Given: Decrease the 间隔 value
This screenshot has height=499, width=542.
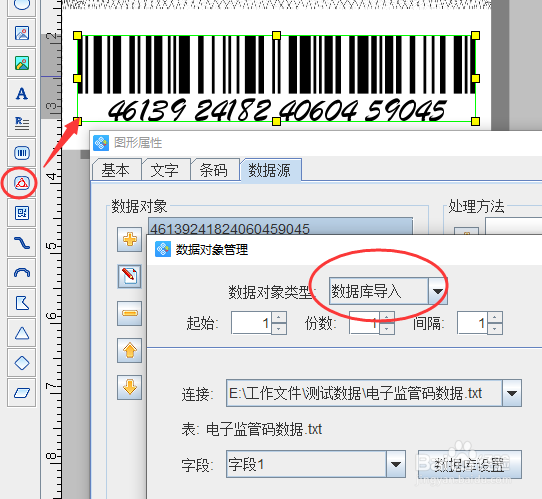Looking at the screenshot, I should click(x=495, y=328).
